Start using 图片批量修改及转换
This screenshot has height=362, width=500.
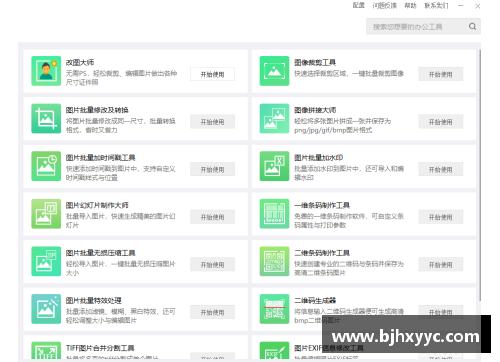(212, 122)
